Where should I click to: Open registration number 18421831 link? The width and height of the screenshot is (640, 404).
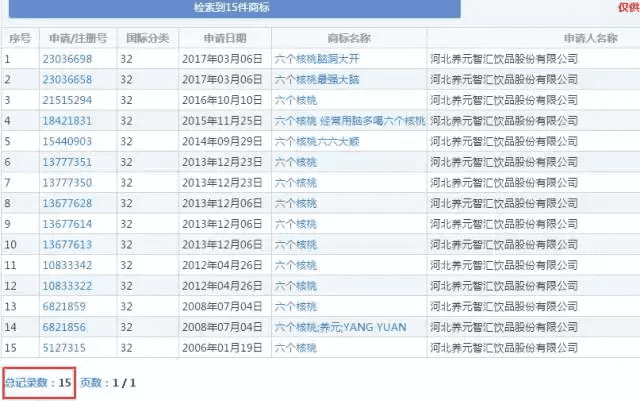[67, 121]
